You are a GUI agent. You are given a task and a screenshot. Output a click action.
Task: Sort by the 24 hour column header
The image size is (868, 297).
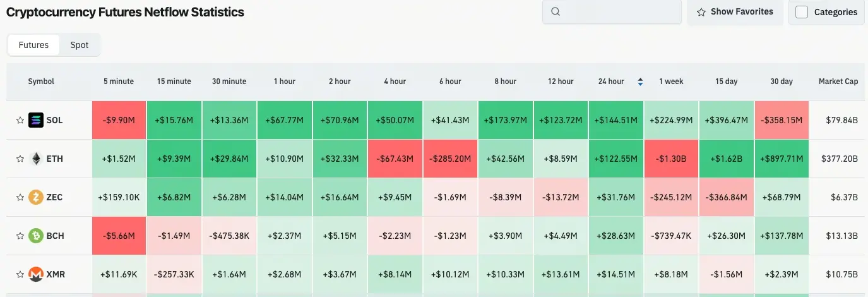pyautogui.click(x=611, y=82)
